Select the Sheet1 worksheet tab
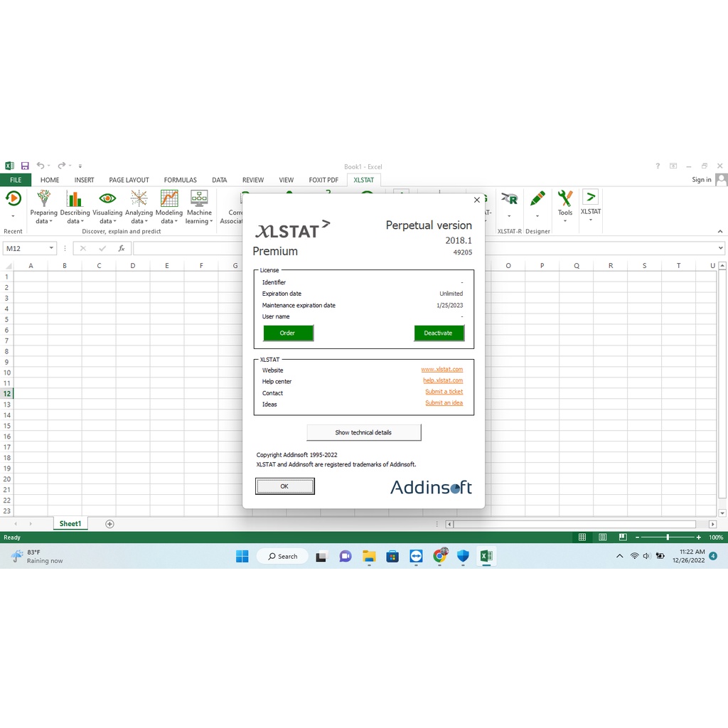This screenshot has height=728, width=728. click(x=70, y=523)
